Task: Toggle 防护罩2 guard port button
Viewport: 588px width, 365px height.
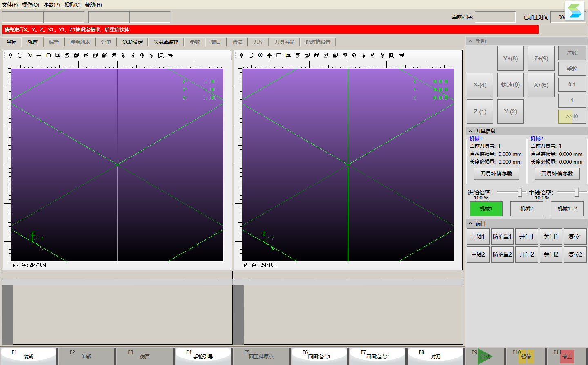Action: 502,254
